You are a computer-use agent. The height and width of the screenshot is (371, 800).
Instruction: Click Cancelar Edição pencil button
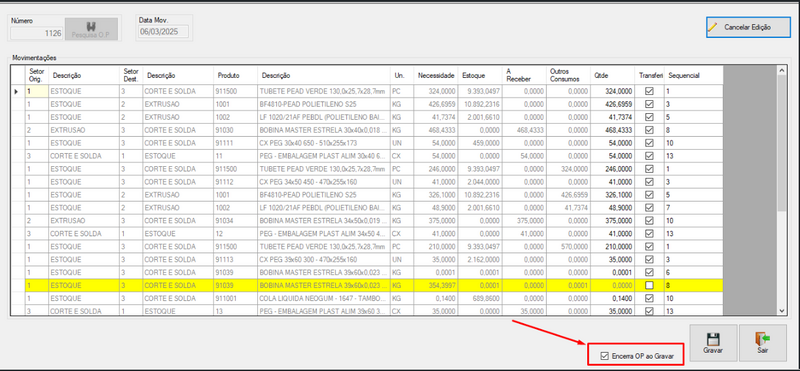click(x=748, y=27)
